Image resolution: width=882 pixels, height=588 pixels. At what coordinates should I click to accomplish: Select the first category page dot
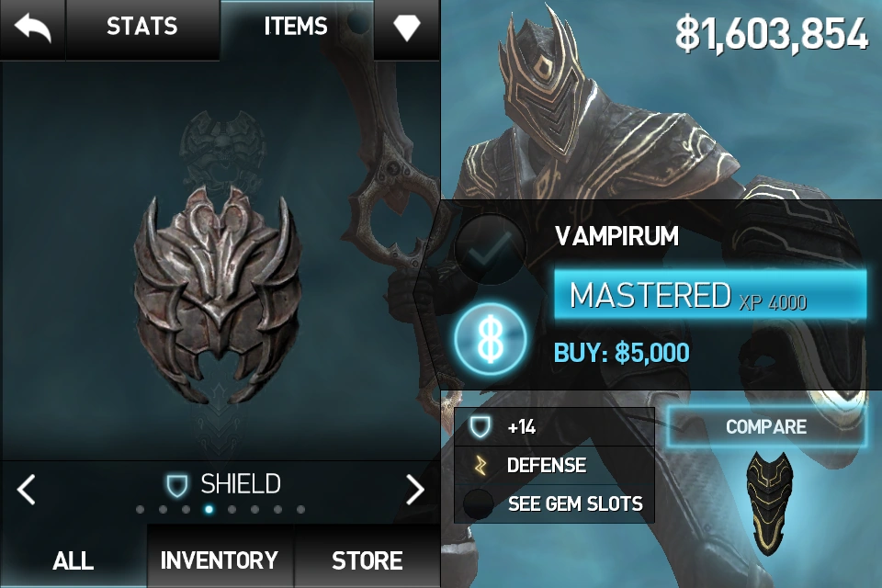tap(140, 510)
